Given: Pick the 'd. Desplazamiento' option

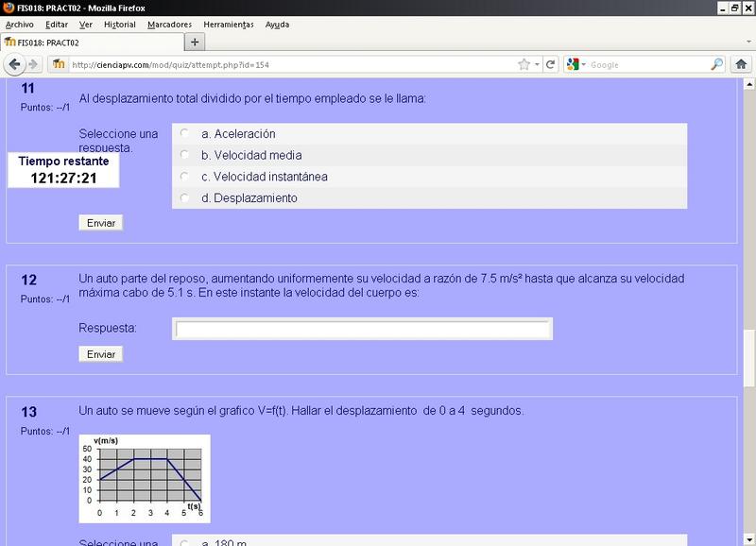Looking at the screenshot, I should [x=184, y=198].
